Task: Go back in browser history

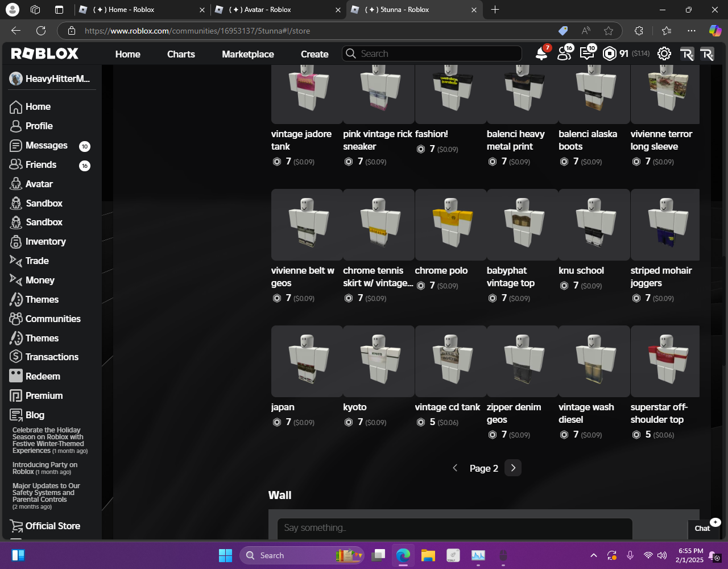Action: coord(16,31)
